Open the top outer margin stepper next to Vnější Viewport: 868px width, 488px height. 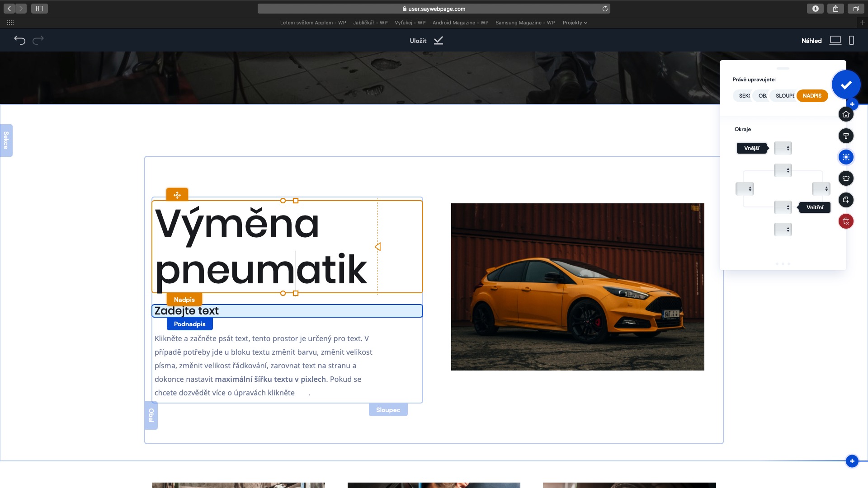pyautogui.click(x=783, y=148)
